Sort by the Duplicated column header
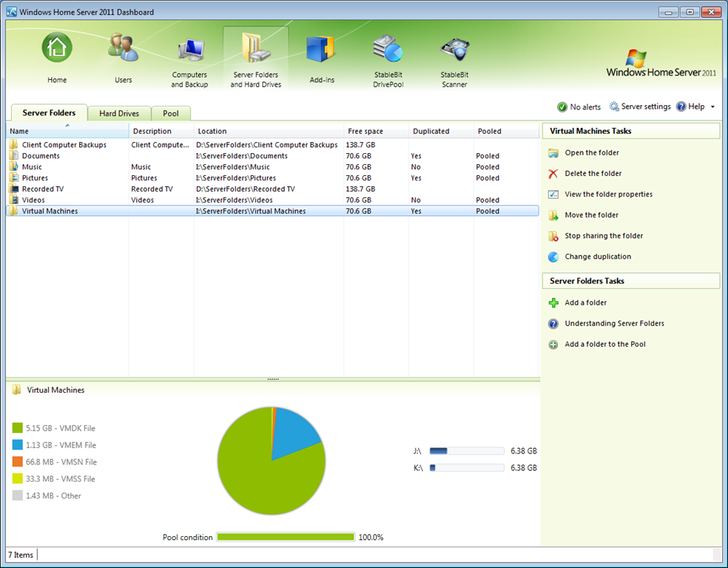728x568 pixels. coord(441,131)
